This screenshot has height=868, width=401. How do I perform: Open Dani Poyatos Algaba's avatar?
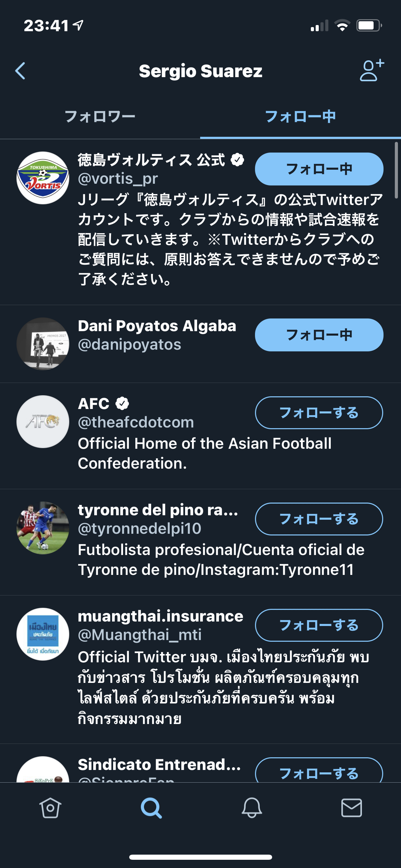(43, 344)
